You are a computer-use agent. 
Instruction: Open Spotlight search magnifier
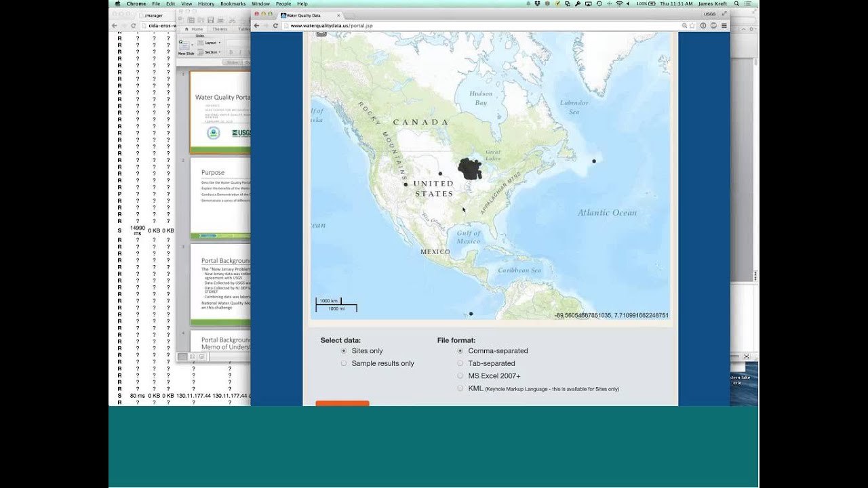pos(736,3)
